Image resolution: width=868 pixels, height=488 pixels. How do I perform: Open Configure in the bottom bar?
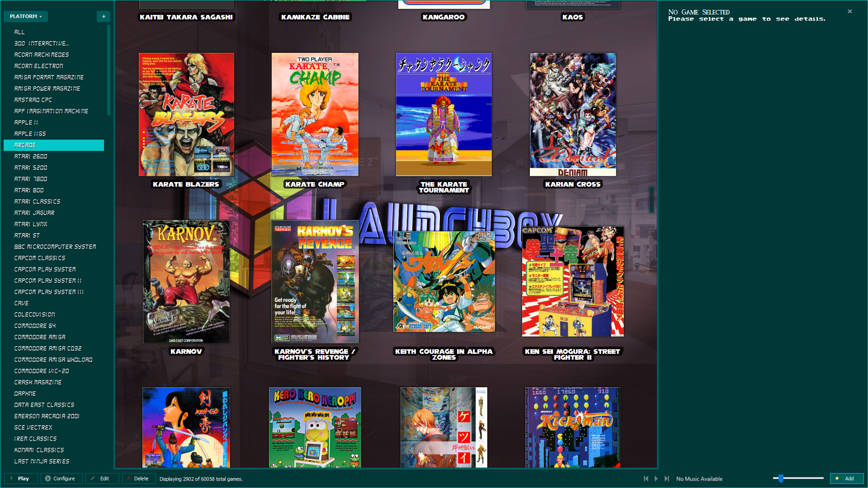(61, 479)
